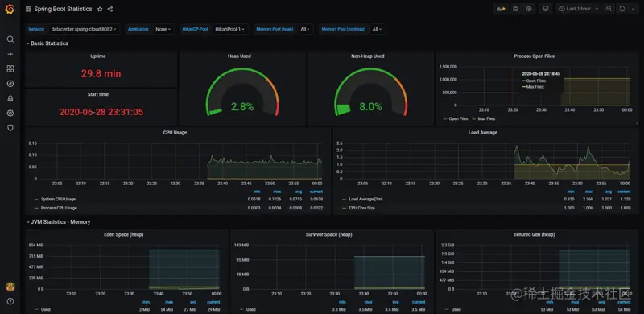
Task: Star the Spring Boot Statistics dashboard
Action: (100, 9)
